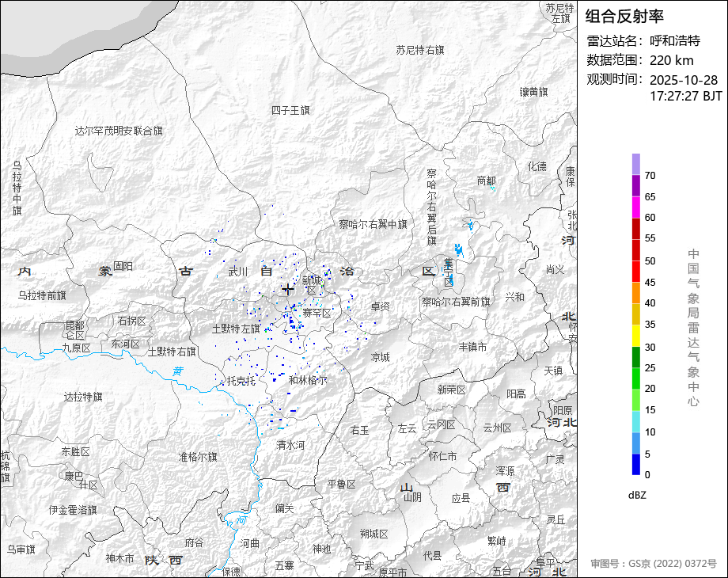Click the 阳高 map label
This screenshot has height=578, width=728.
click(516, 394)
